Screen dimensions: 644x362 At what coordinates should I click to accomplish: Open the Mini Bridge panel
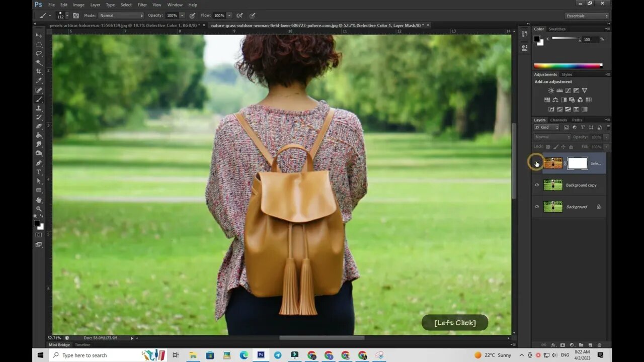click(59, 344)
